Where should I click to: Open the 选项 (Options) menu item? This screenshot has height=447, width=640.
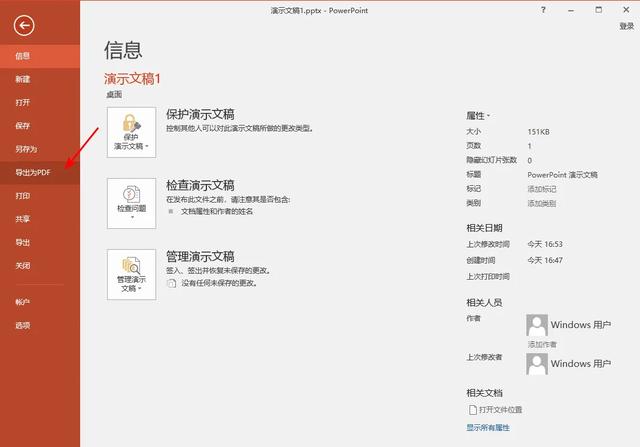tap(40, 325)
